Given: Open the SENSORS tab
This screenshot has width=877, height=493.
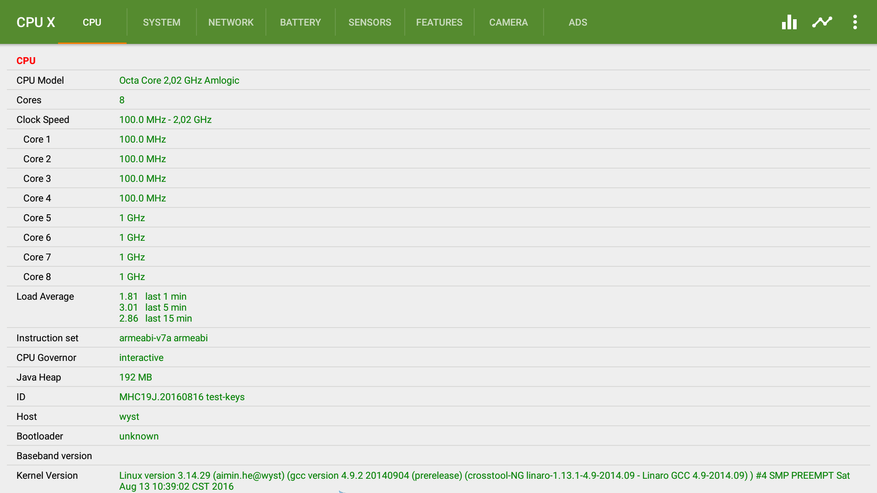Looking at the screenshot, I should click(x=370, y=22).
